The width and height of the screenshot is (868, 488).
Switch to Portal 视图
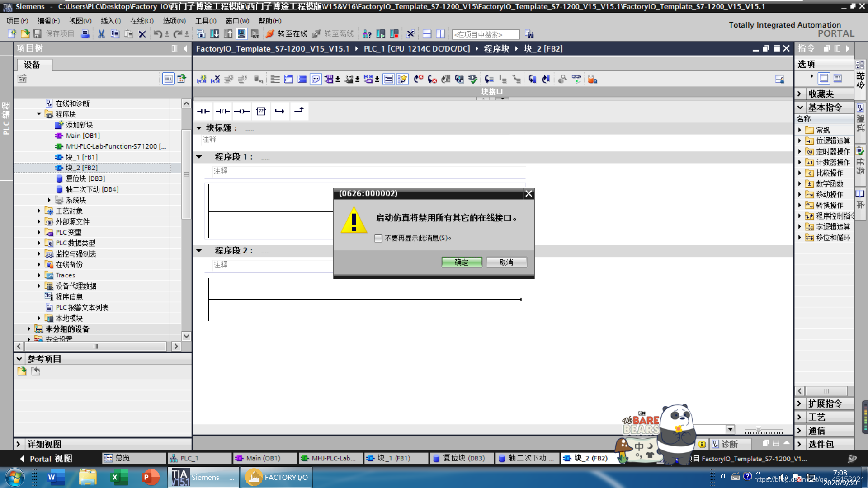coord(46,458)
